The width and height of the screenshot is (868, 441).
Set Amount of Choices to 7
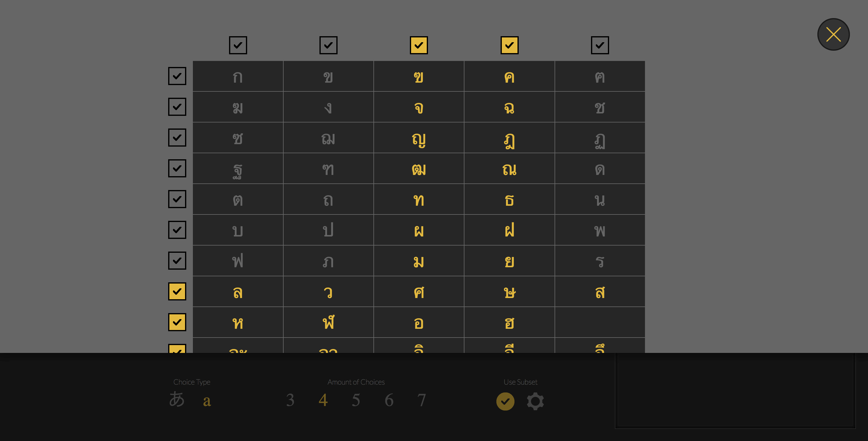click(422, 400)
